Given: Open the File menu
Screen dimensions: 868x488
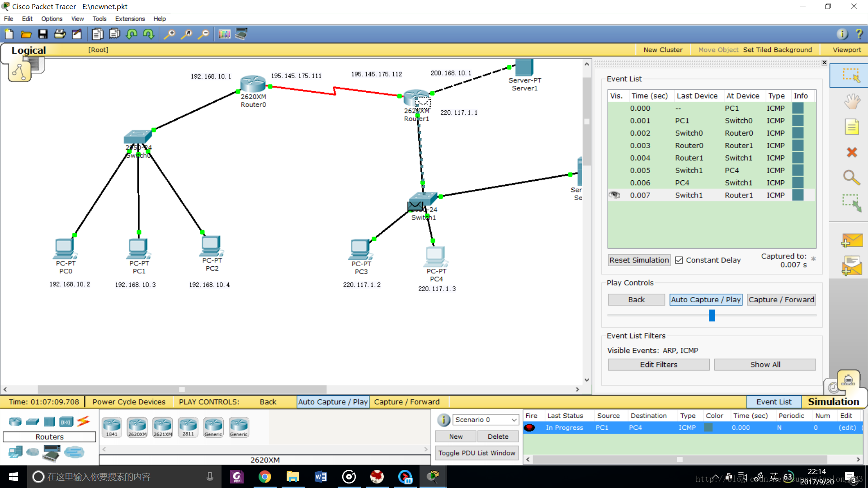Looking at the screenshot, I should point(9,19).
